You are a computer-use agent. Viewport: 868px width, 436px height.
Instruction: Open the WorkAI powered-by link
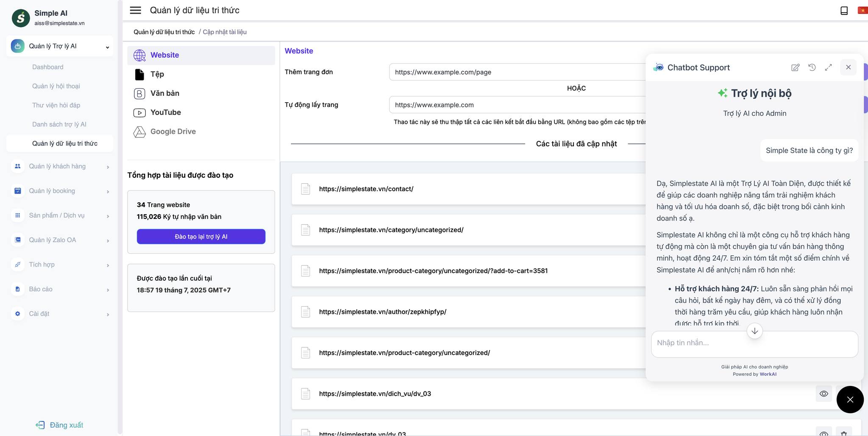[768, 374]
